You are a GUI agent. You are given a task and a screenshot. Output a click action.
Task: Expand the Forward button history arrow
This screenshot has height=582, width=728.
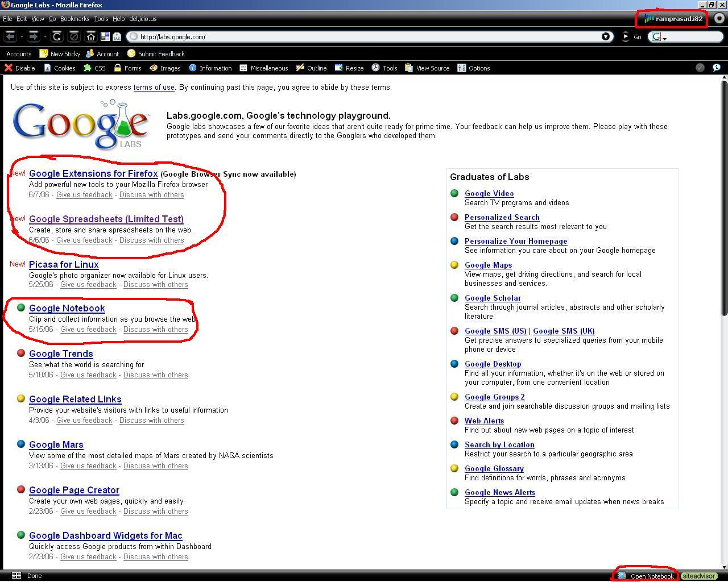(x=45, y=36)
